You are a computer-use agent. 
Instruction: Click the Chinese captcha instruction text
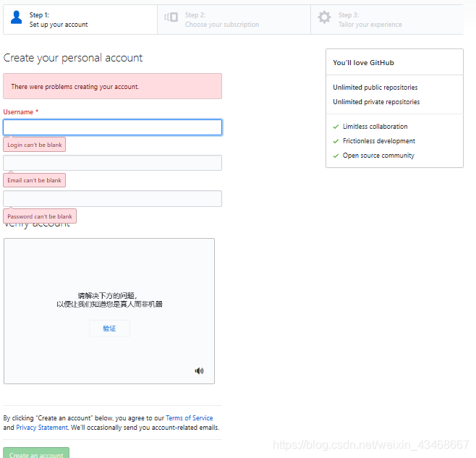[109, 300]
